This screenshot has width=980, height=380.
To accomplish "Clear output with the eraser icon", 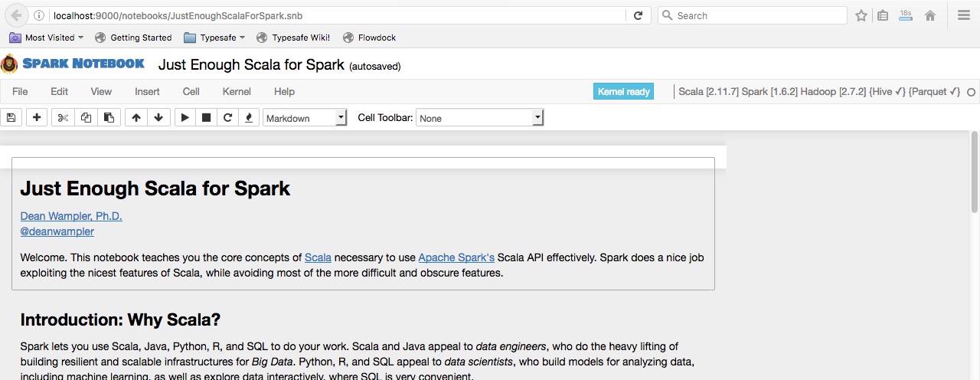I will pyautogui.click(x=249, y=117).
